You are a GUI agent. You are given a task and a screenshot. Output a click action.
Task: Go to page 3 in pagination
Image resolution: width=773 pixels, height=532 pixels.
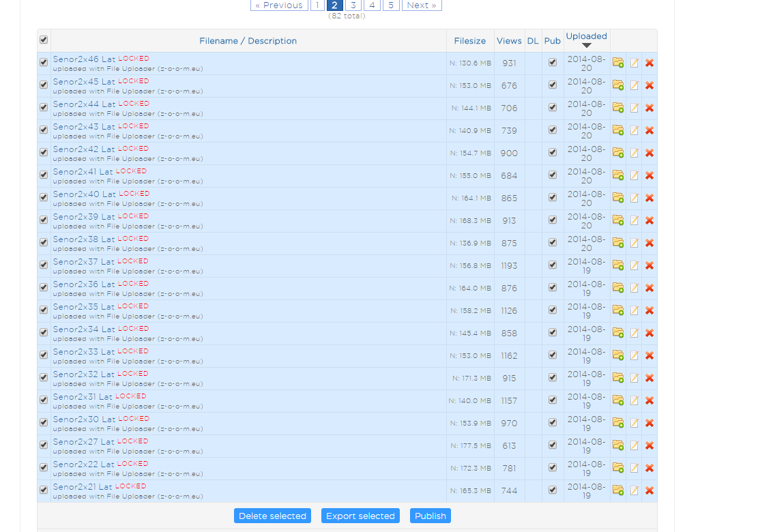coord(353,5)
